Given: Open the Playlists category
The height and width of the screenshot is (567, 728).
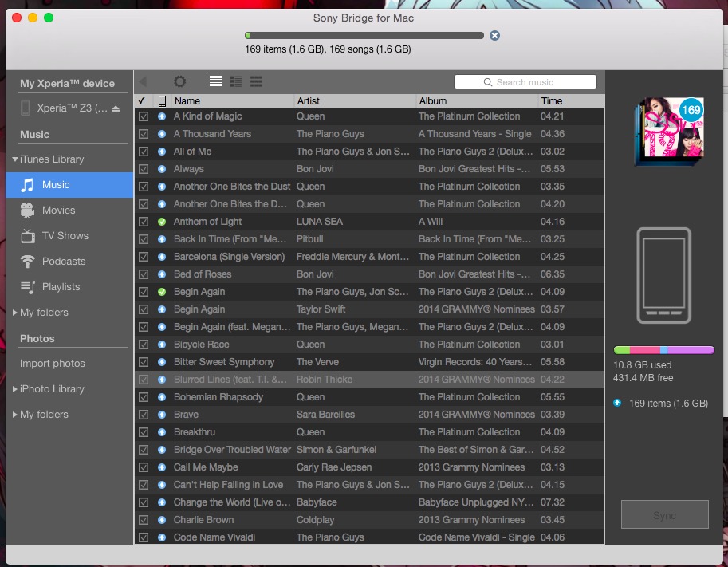Looking at the screenshot, I should [69, 287].
